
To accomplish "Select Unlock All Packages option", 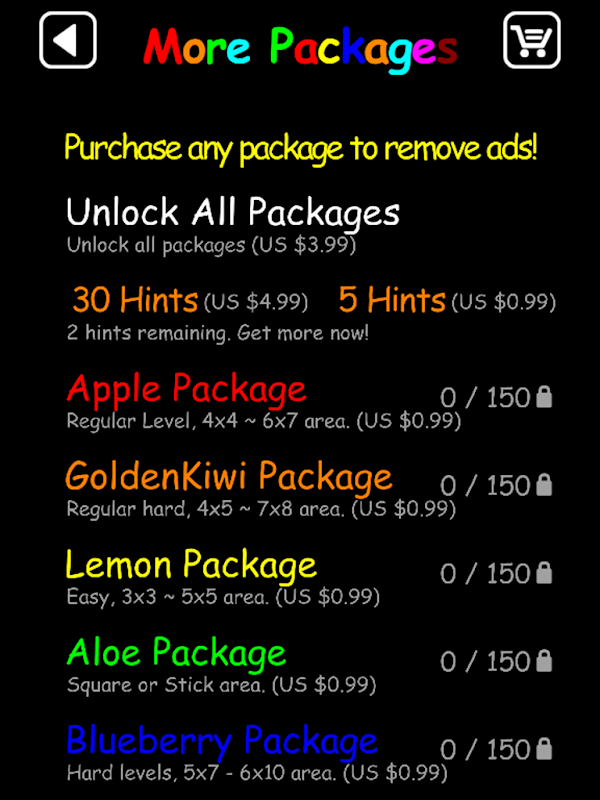I will (233, 212).
